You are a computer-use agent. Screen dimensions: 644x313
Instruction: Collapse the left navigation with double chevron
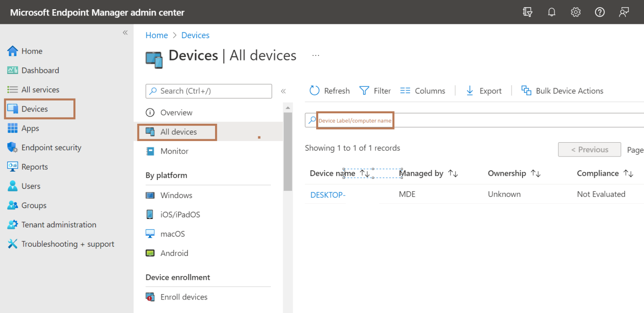[125, 33]
